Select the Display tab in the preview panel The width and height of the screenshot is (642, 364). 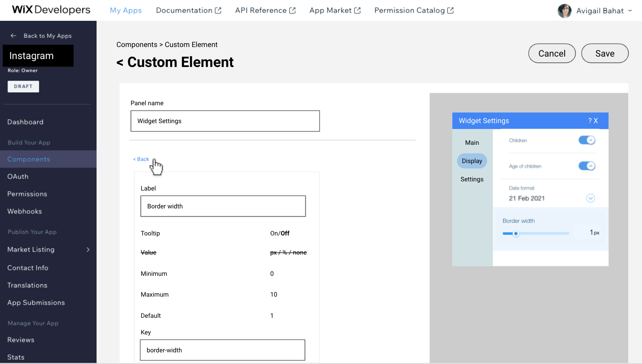click(x=472, y=161)
